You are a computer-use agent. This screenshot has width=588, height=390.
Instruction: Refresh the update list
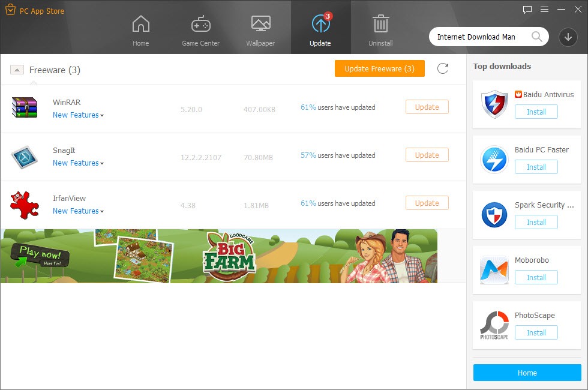pos(443,68)
